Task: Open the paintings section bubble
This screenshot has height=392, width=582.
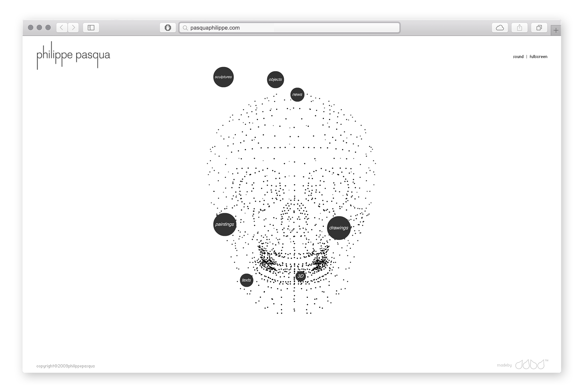Action: pos(225,224)
